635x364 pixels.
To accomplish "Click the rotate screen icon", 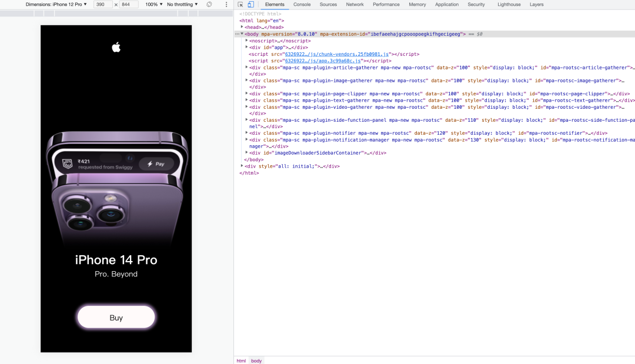I will click(x=209, y=5).
